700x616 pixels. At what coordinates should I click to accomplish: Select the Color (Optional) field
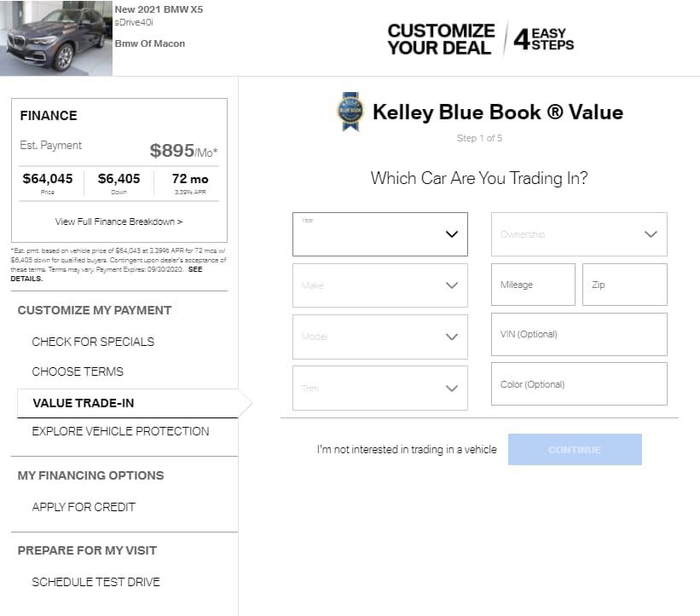[x=579, y=383]
